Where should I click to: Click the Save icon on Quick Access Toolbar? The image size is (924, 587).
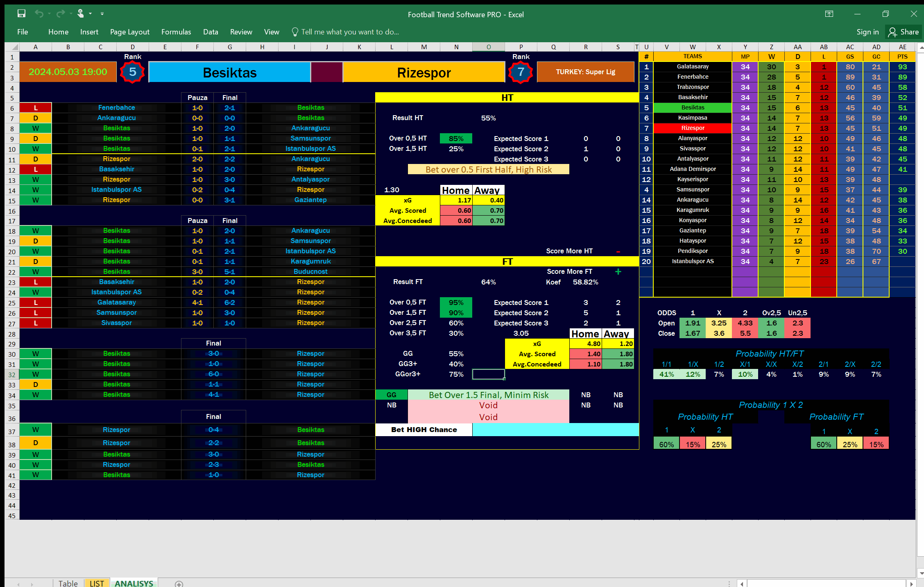coord(21,14)
